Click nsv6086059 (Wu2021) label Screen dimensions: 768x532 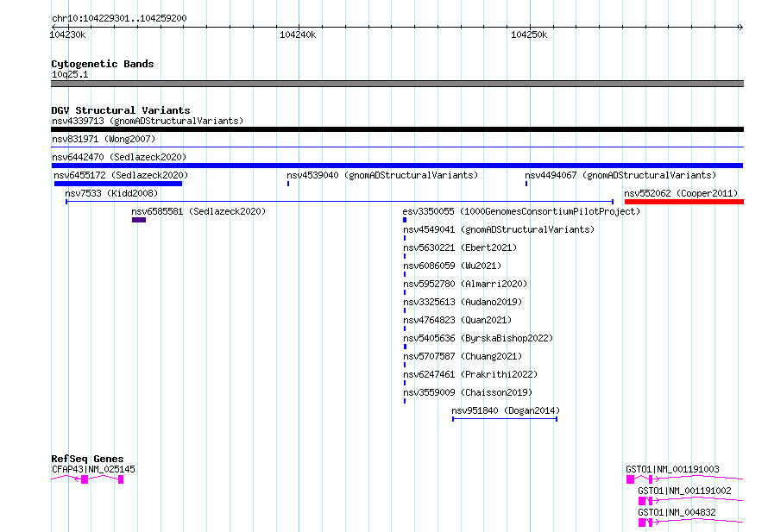click(452, 266)
